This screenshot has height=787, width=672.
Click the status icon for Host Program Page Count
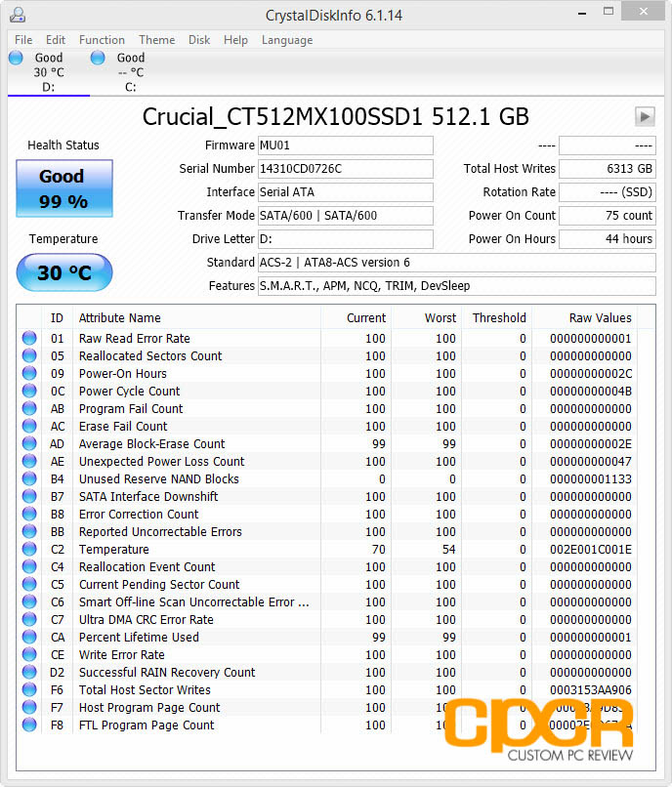(x=29, y=707)
